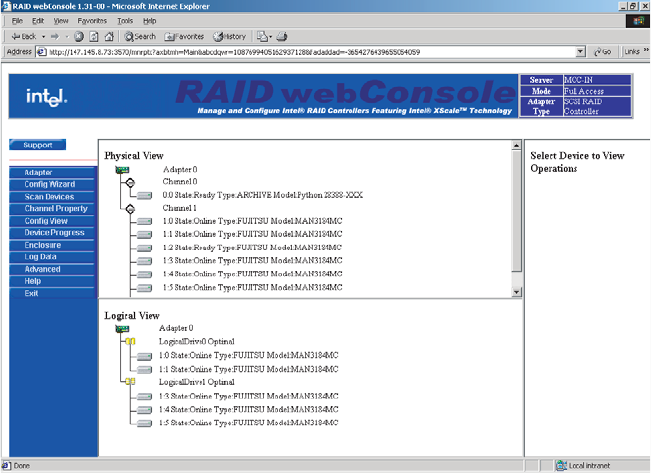Click the browser Refresh icon

pyautogui.click(x=94, y=37)
